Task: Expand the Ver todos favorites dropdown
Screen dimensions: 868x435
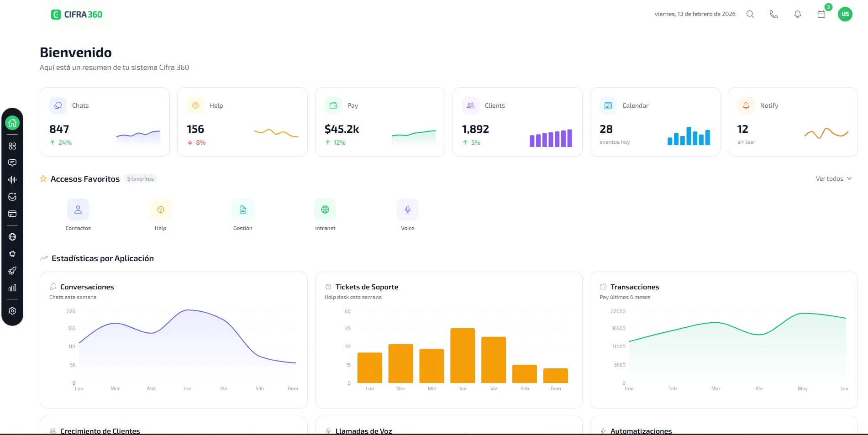Action: click(833, 178)
